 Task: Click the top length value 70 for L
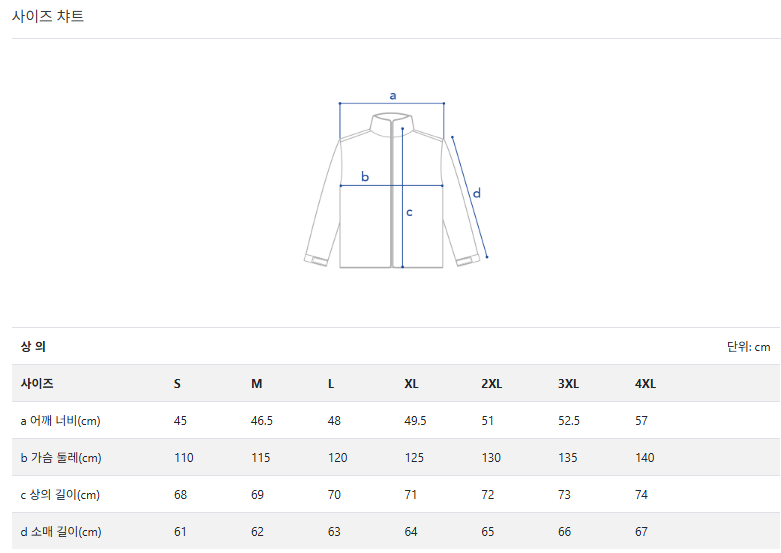tap(334, 495)
